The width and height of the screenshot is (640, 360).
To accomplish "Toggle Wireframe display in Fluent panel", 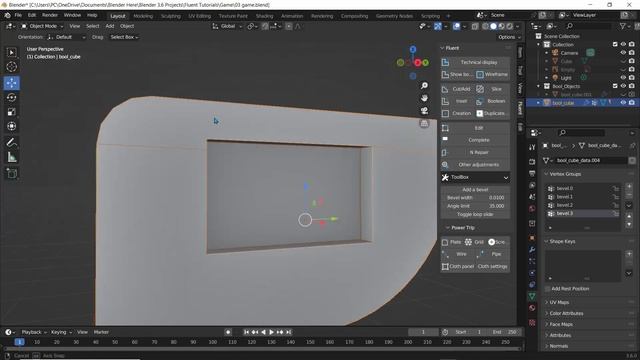I will pyautogui.click(x=493, y=75).
